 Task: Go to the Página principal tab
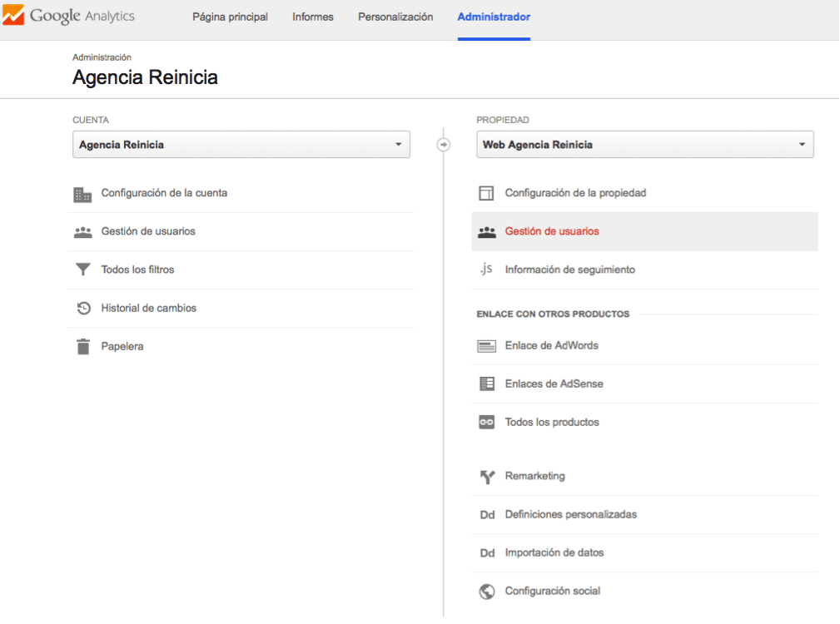(x=230, y=17)
